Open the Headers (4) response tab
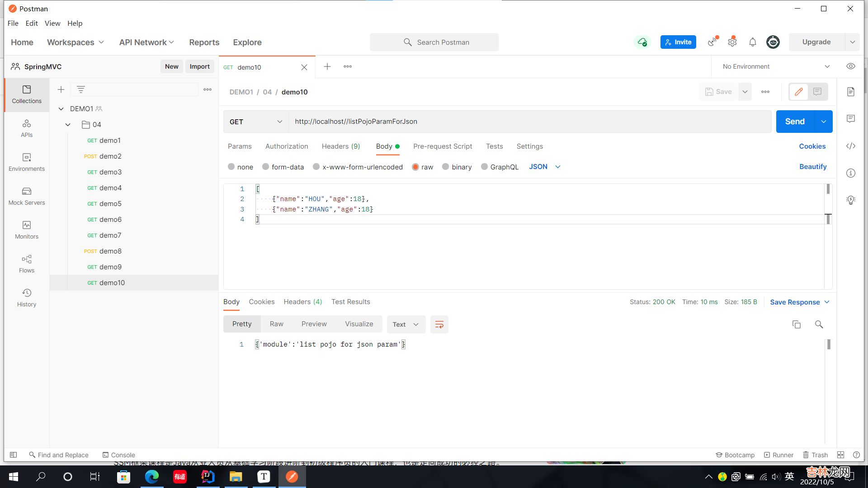868x488 pixels. pyautogui.click(x=302, y=302)
